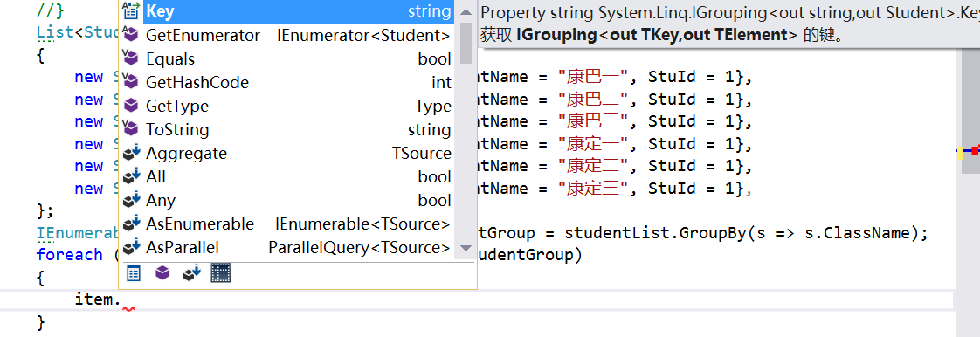Click the method icon beside Equals
The image size is (980, 337).
[131, 58]
